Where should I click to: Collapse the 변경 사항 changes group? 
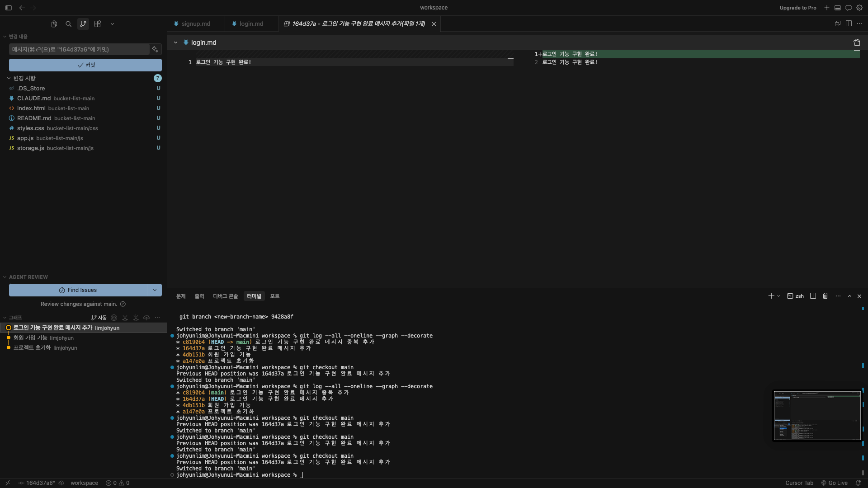(9, 78)
